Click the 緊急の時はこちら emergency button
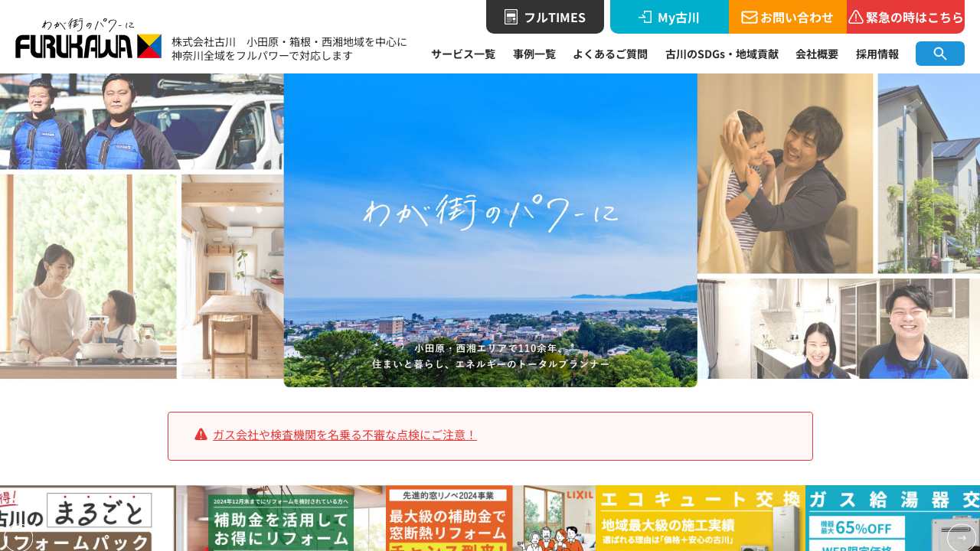This screenshot has width=980, height=551. [x=906, y=17]
